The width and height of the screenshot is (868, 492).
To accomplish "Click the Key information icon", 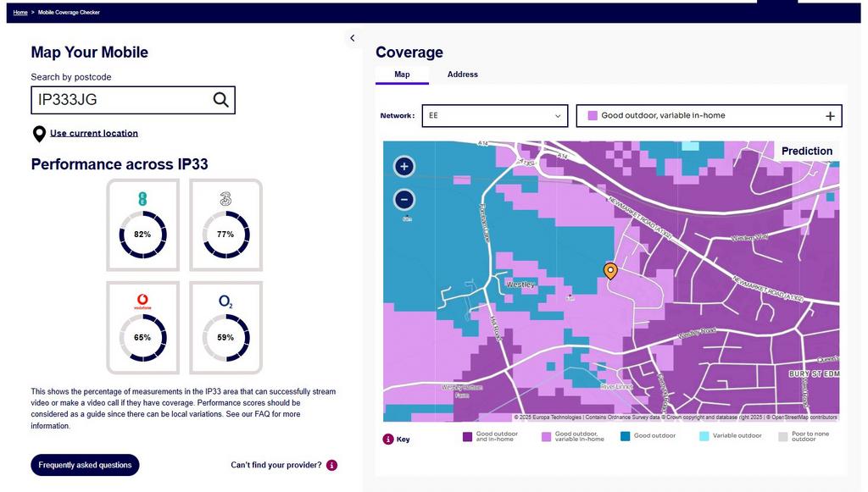I will pyautogui.click(x=388, y=439).
